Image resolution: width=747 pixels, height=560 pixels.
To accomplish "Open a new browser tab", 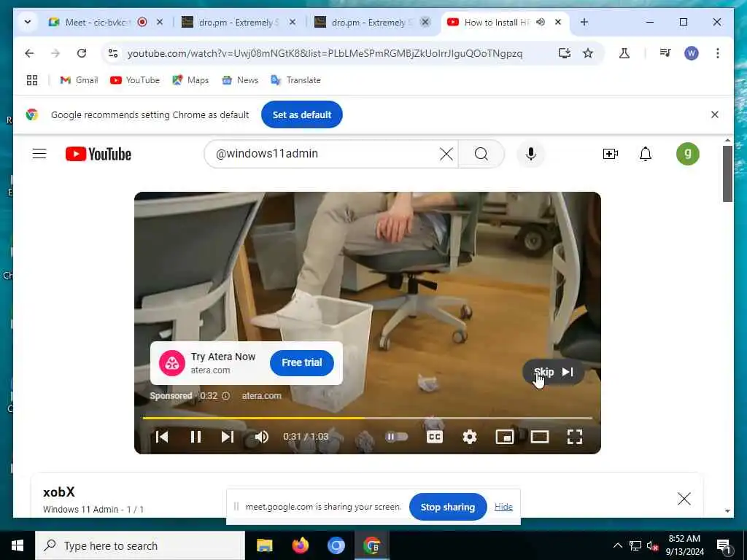I will point(584,22).
